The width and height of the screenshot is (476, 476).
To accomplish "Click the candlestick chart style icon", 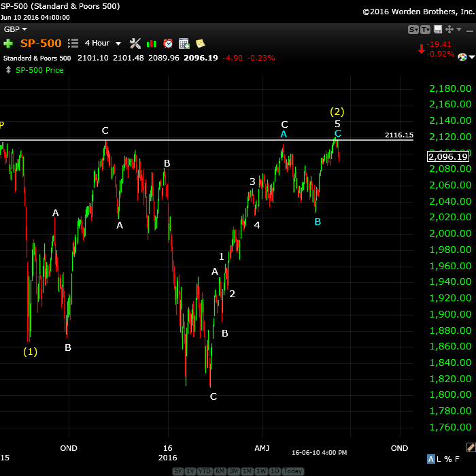I will [x=151, y=44].
